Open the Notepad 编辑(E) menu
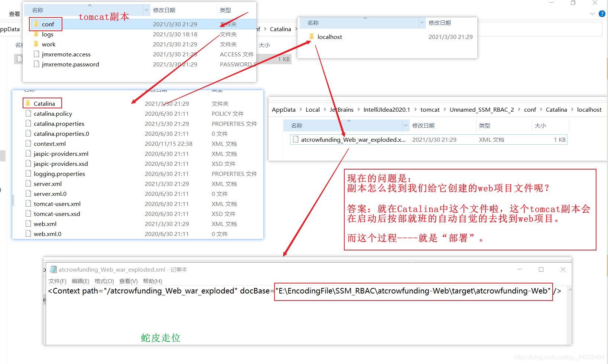This screenshot has width=608, height=364. click(x=81, y=281)
